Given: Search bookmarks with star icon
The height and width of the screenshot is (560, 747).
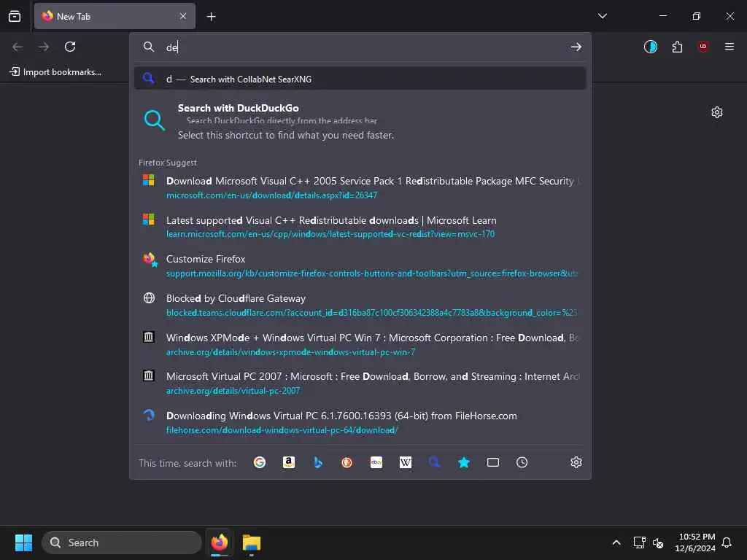Looking at the screenshot, I should (x=463, y=462).
